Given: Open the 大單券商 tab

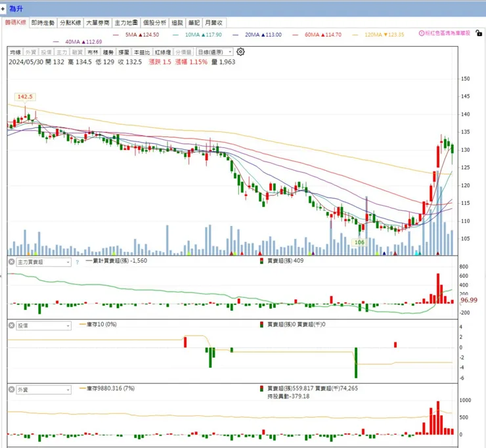Looking at the screenshot, I should [98, 23].
